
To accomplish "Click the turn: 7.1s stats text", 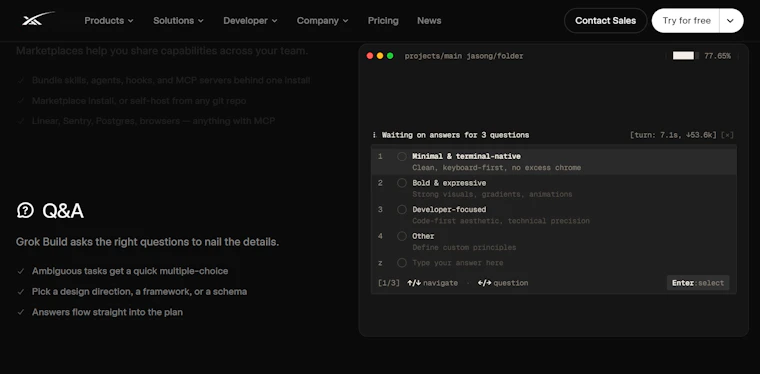I will [673, 135].
